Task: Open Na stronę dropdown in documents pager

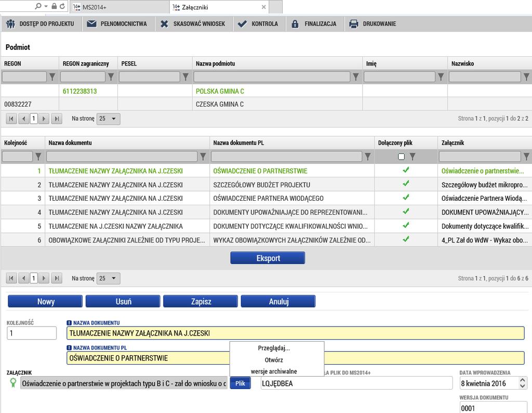Action: [x=108, y=278]
